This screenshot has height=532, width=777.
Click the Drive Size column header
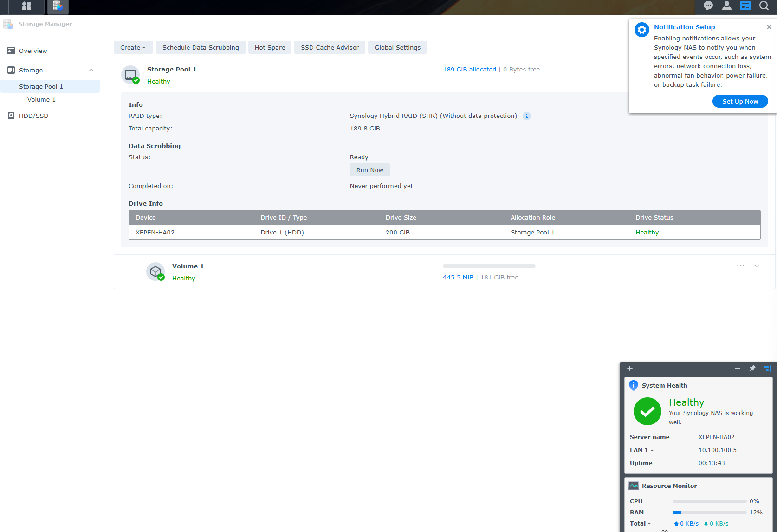[x=401, y=218]
